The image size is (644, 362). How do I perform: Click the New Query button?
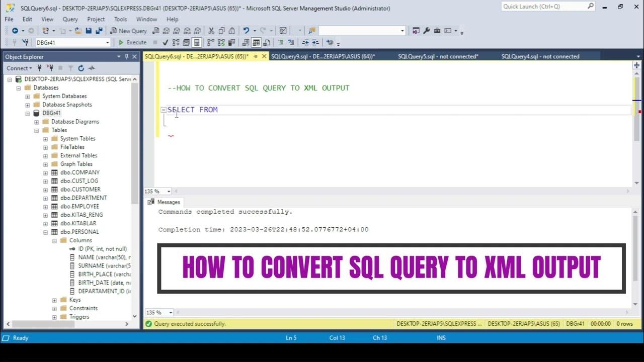(x=129, y=31)
